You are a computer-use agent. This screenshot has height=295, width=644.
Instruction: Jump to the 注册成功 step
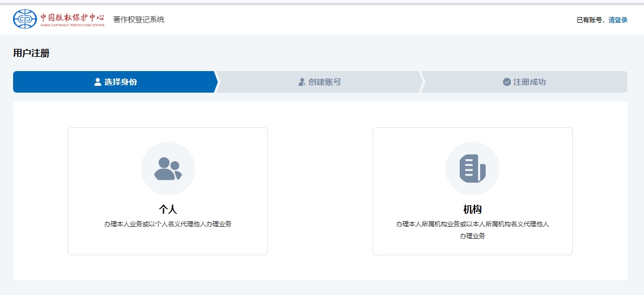(x=529, y=82)
